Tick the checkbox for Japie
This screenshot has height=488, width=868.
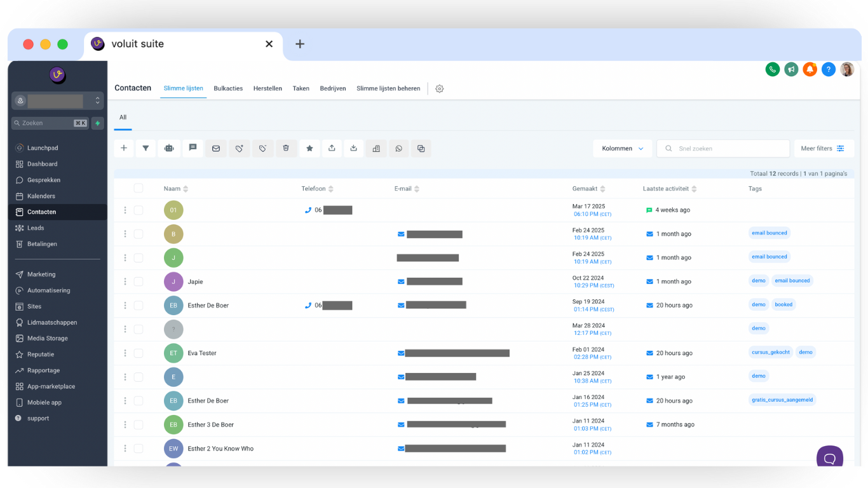139,281
